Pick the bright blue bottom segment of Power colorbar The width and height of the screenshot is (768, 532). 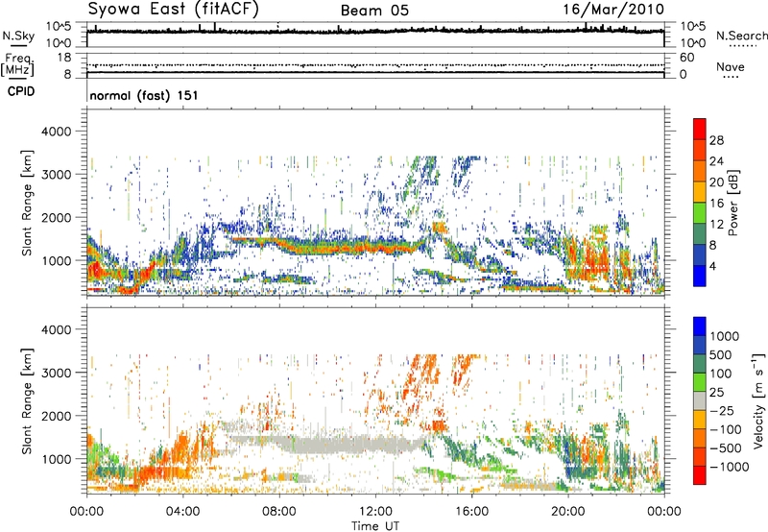(700, 276)
